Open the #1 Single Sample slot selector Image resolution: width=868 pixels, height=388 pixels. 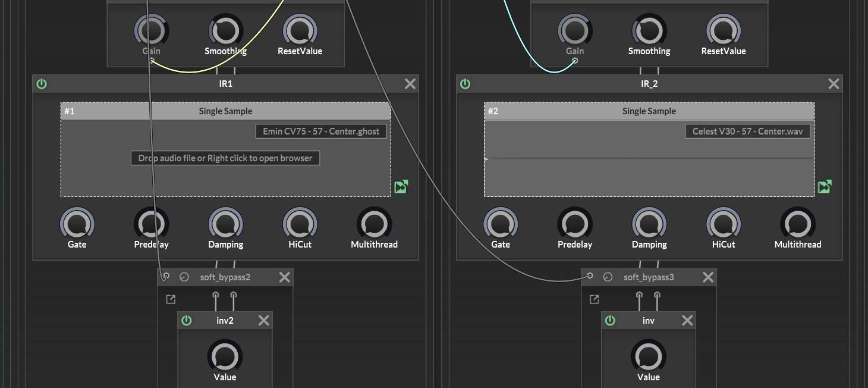click(x=225, y=111)
